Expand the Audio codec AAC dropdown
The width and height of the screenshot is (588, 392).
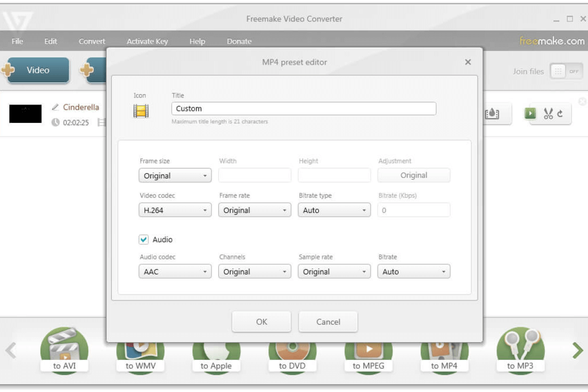[x=174, y=272]
